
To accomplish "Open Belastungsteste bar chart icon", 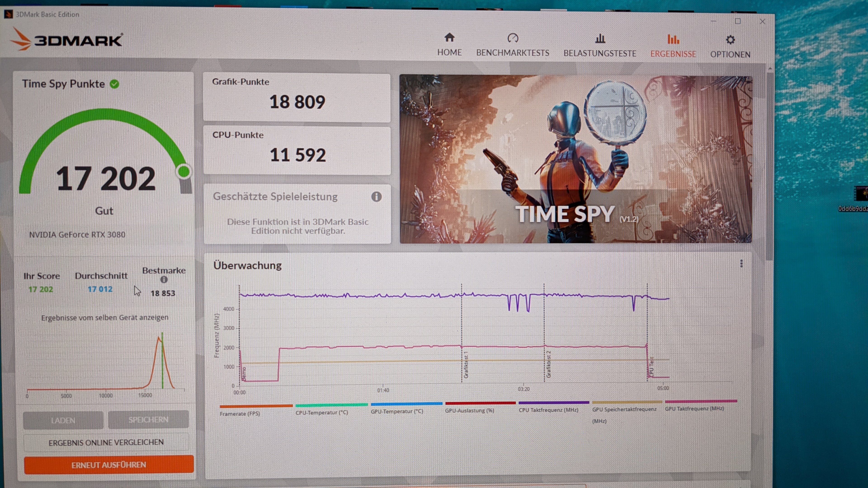I will pyautogui.click(x=600, y=39).
